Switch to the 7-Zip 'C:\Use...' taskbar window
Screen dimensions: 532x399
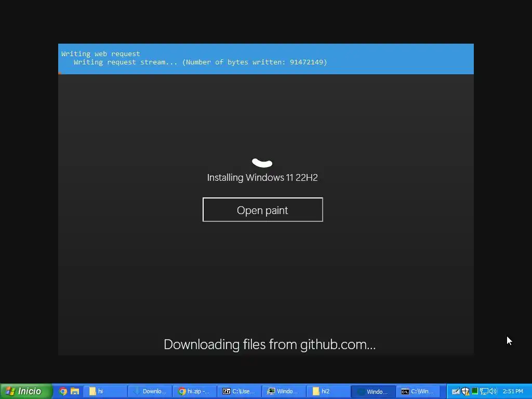(239, 391)
